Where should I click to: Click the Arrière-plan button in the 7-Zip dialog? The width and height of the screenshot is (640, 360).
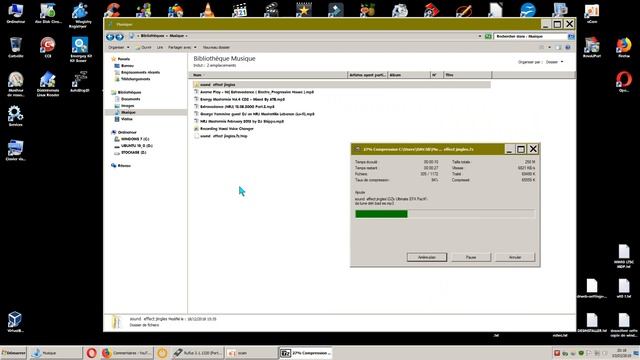[x=427, y=257]
